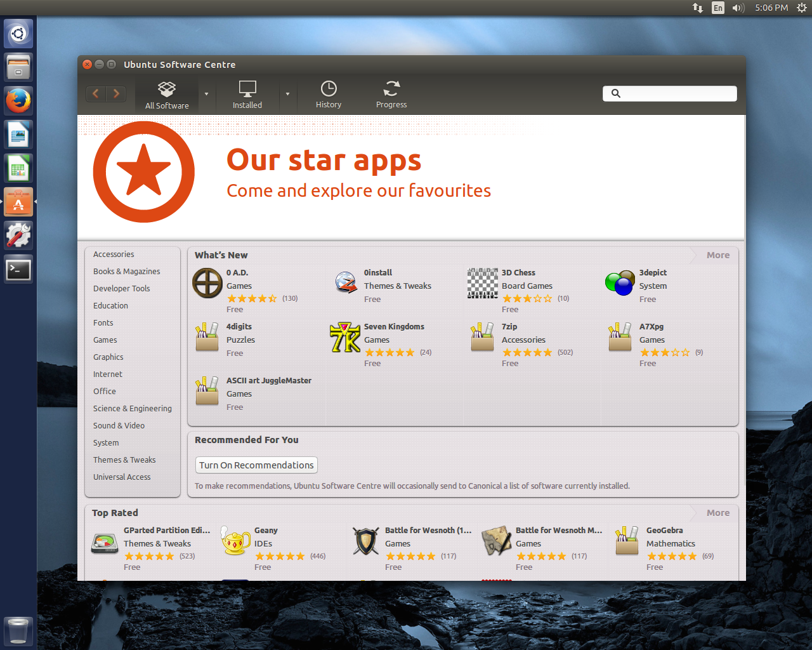Choose the Science & Engineering category
This screenshot has height=650, width=812.
coord(133,409)
